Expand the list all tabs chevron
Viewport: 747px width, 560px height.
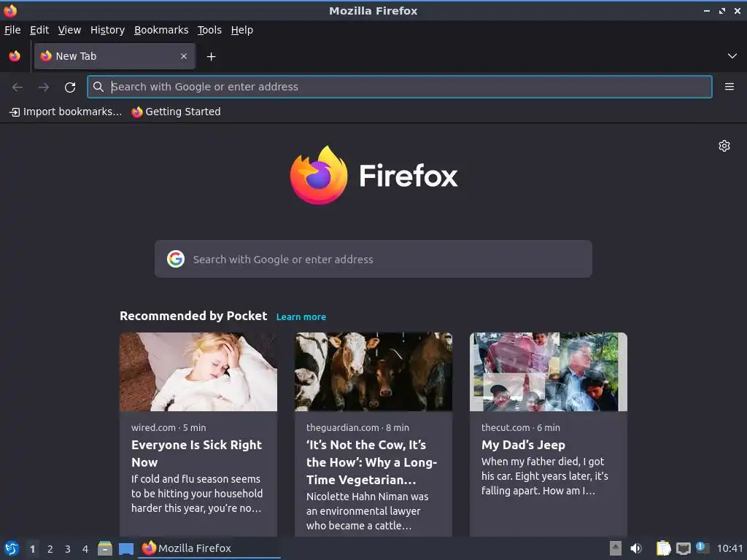pyautogui.click(x=732, y=56)
